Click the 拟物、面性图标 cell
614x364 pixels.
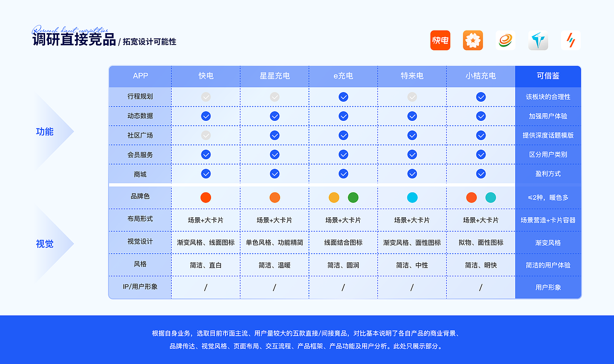pos(481,243)
